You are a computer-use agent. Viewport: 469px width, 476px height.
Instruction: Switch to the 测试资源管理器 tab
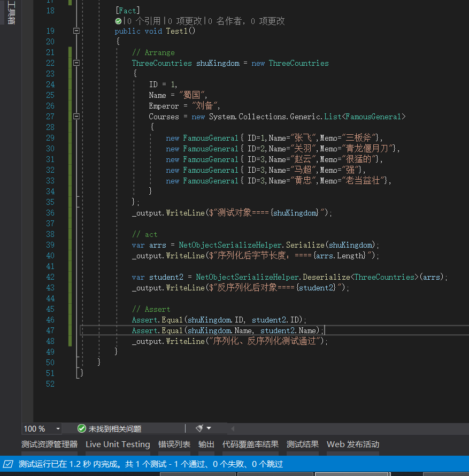[x=50, y=444]
